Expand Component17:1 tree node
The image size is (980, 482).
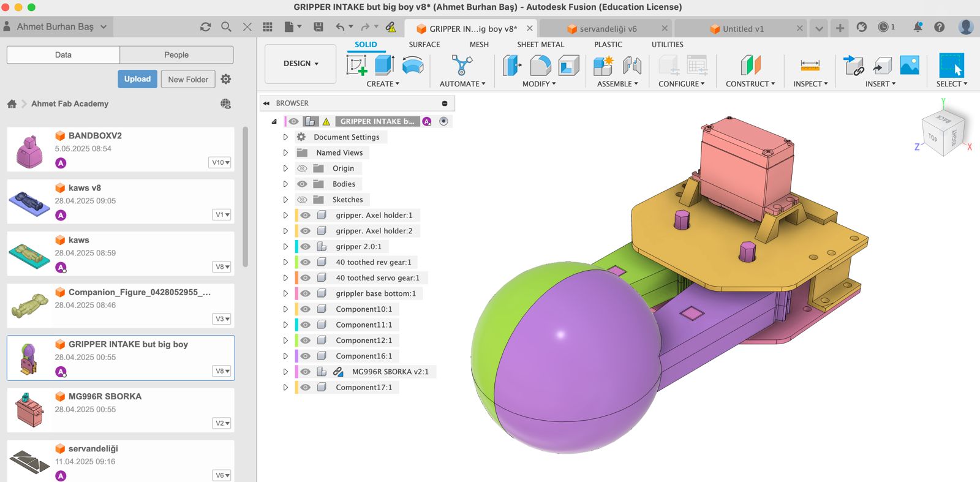(x=285, y=387)
